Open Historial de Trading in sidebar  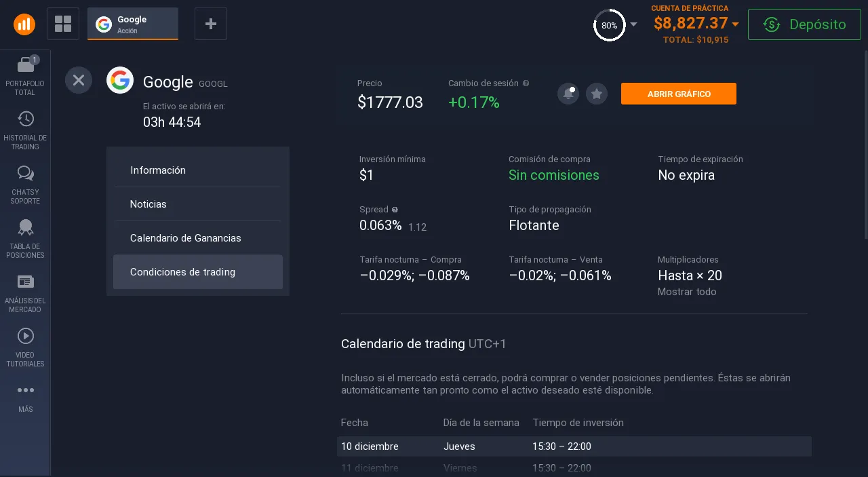tap(25, 130)
